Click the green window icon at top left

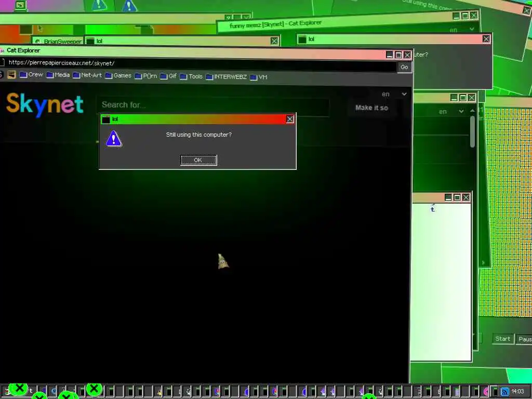point(20,5)
